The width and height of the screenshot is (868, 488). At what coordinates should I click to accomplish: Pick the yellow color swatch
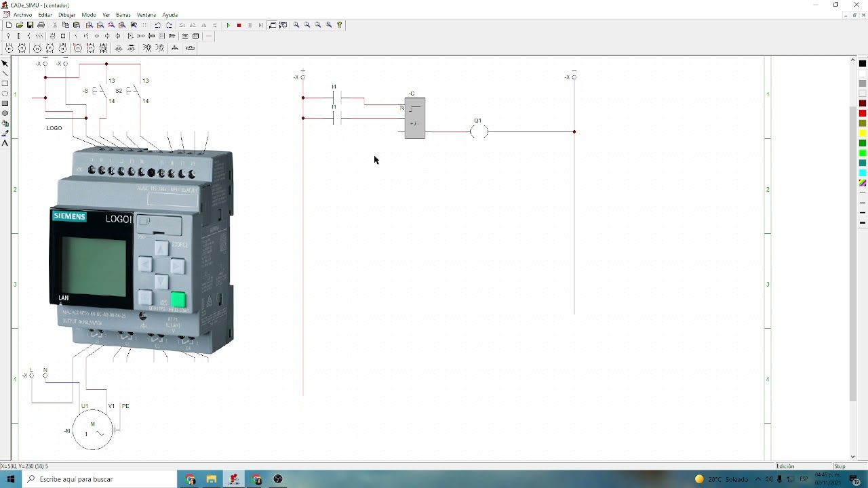point(863,133)
